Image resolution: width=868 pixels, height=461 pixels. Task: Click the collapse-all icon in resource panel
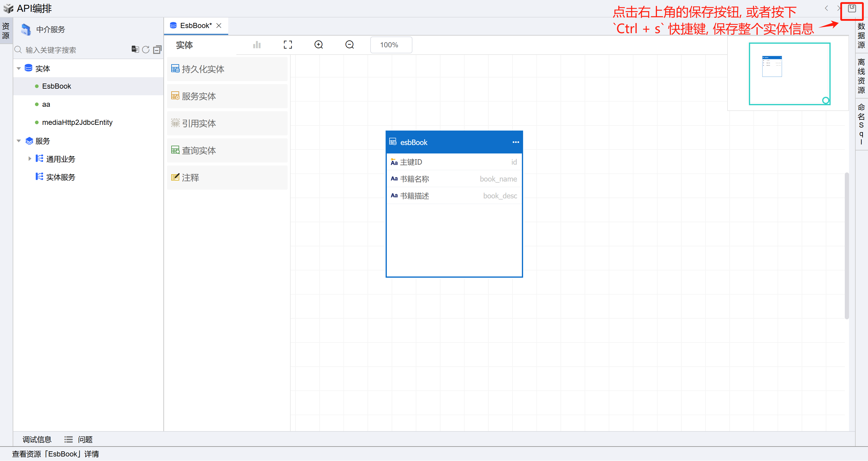point(157,50)
